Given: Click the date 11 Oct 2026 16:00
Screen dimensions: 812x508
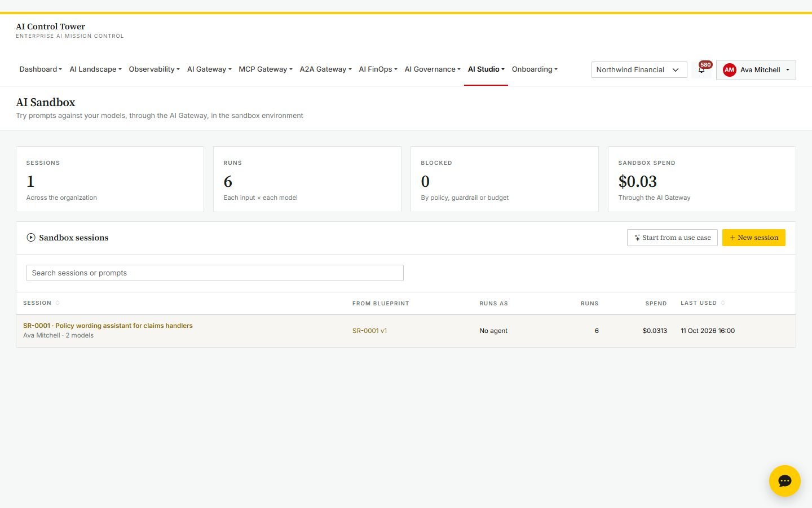Looking at the screenshot, I should pos(708,331).
